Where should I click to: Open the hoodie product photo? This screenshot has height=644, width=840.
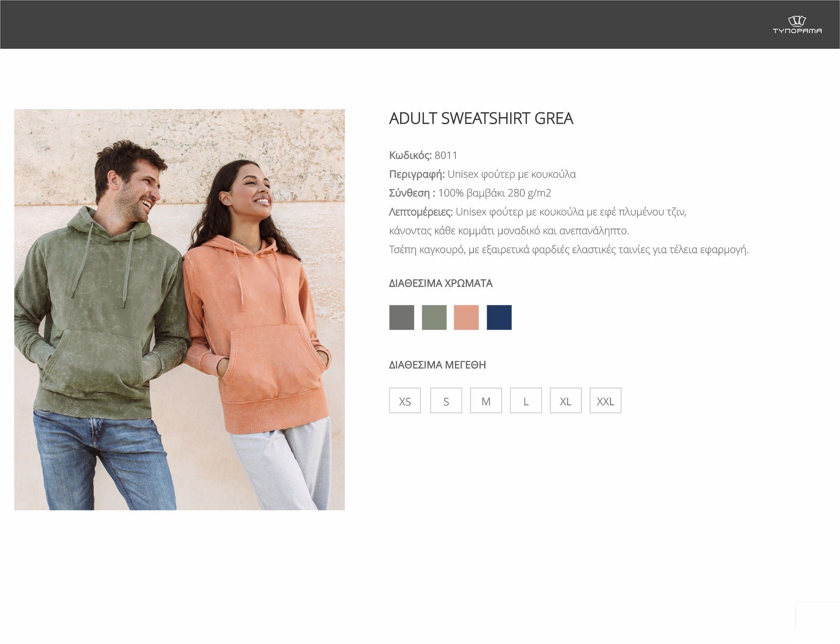tap(179, 310)
